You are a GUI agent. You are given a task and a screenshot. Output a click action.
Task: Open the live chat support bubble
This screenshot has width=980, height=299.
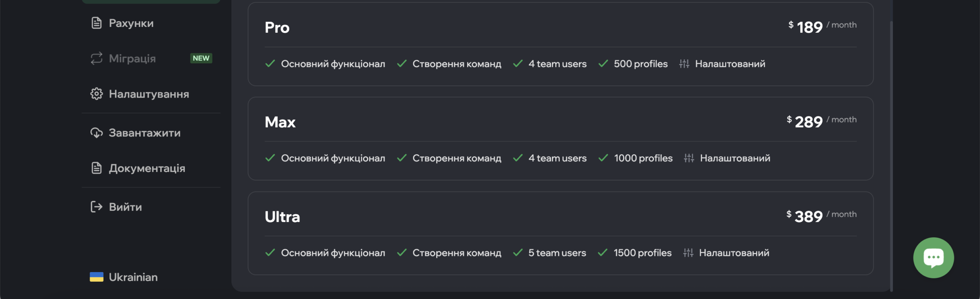[x=933, y=258]
